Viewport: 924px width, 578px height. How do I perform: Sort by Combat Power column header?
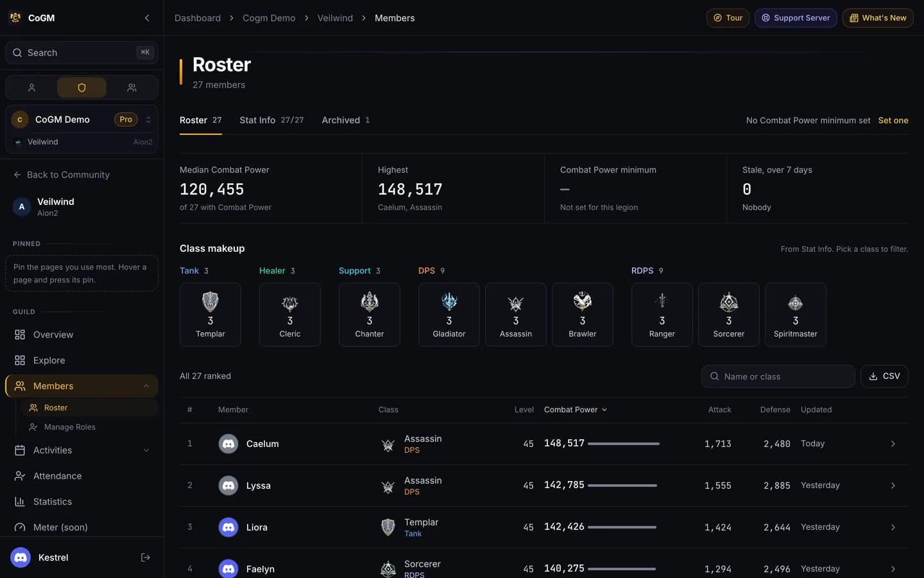(576, 410)
